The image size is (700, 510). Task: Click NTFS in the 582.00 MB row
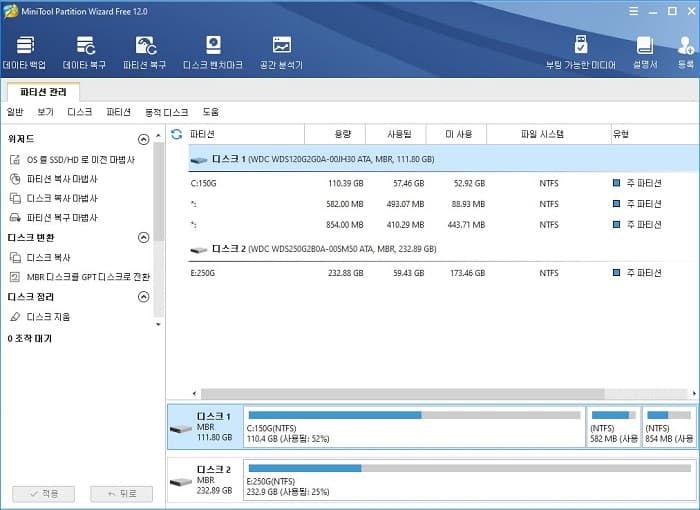[549, 204]
